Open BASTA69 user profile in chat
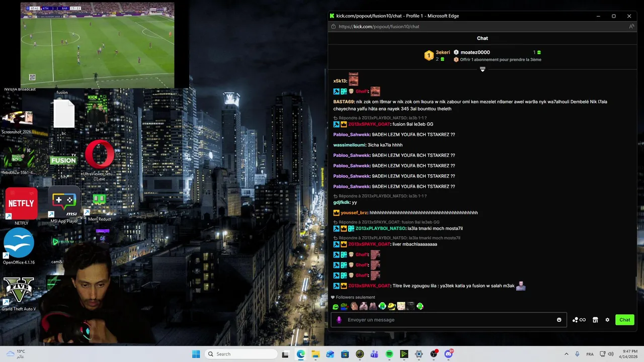644x362 pixels. click(344, 102)
